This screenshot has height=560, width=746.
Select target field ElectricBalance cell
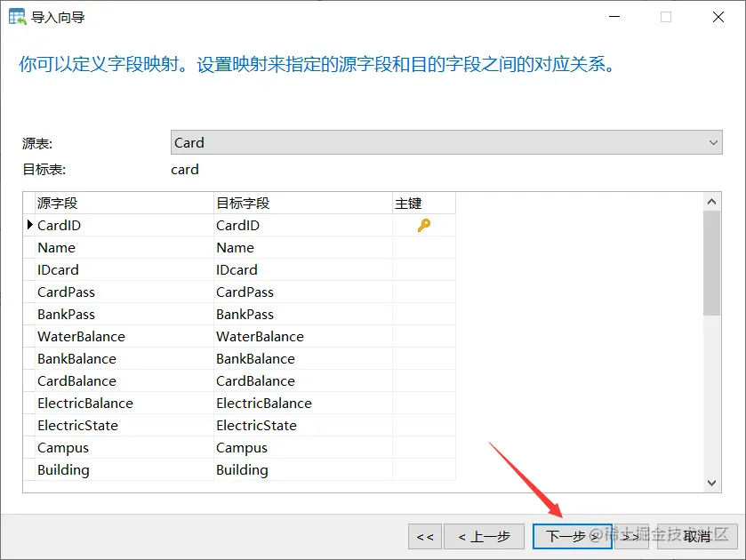point(303,403)
